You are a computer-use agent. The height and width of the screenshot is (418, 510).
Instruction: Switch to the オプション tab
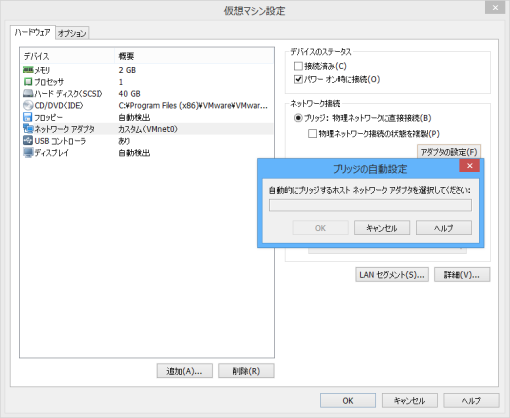coord(72,33)
